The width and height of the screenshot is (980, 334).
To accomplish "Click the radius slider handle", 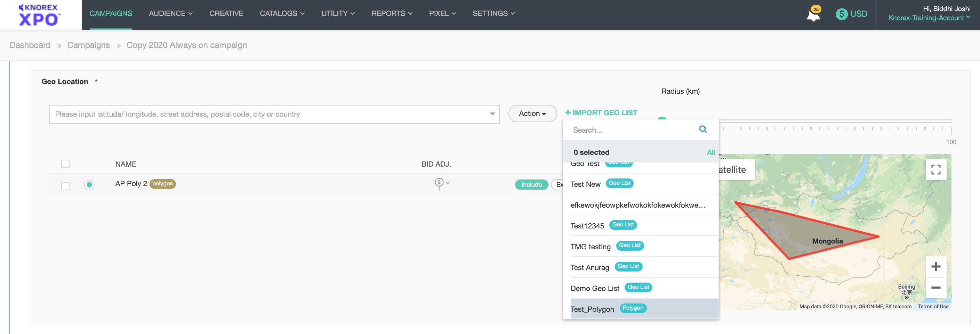I will point(662,118).
